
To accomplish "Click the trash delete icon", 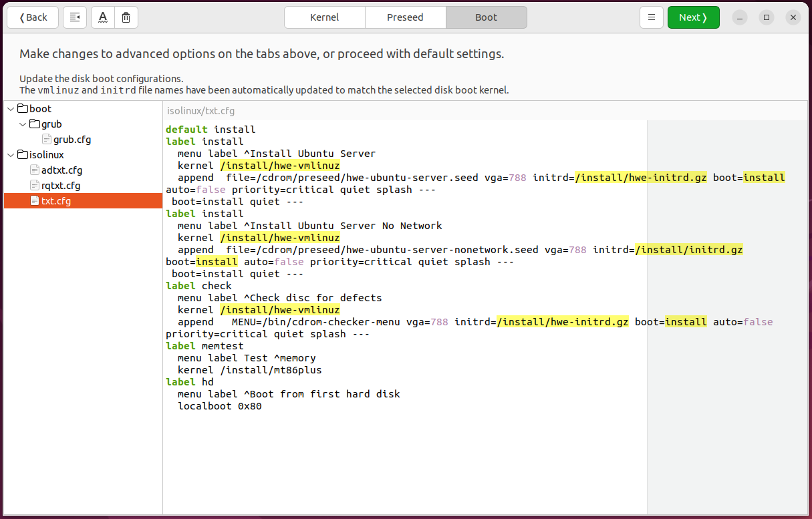I will pyautogui.click(x=126, y=17).
